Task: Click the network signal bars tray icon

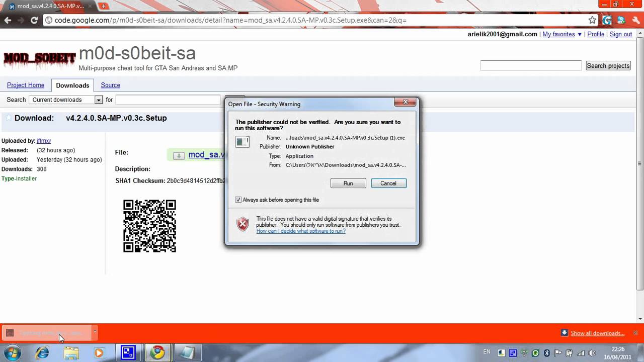Action: pos(581,353)
